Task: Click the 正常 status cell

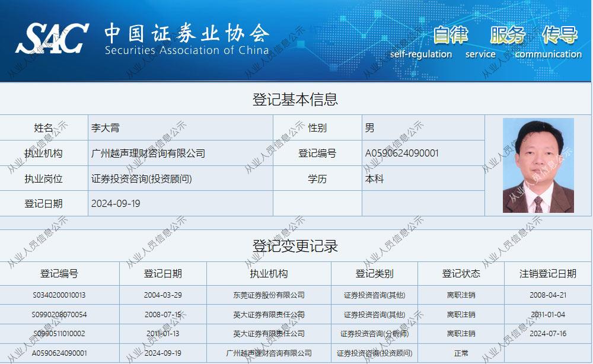Action: click(461, 353)
